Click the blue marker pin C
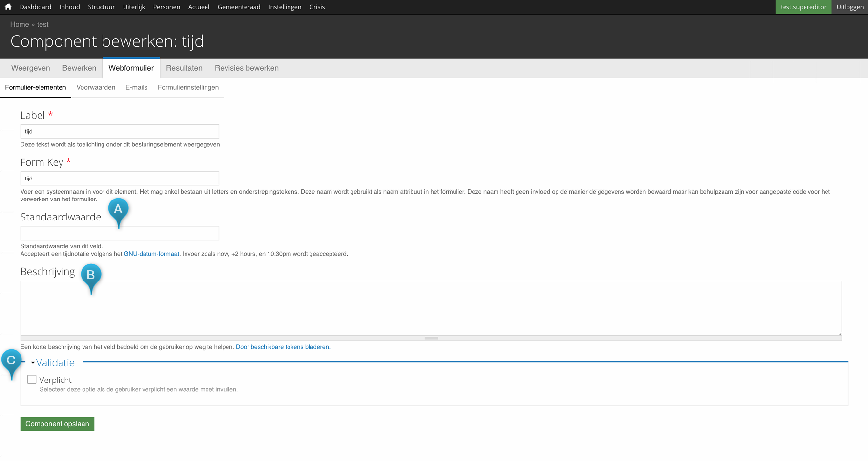The height and width of the screenshot is (461, 868). (x=11, y=361)
